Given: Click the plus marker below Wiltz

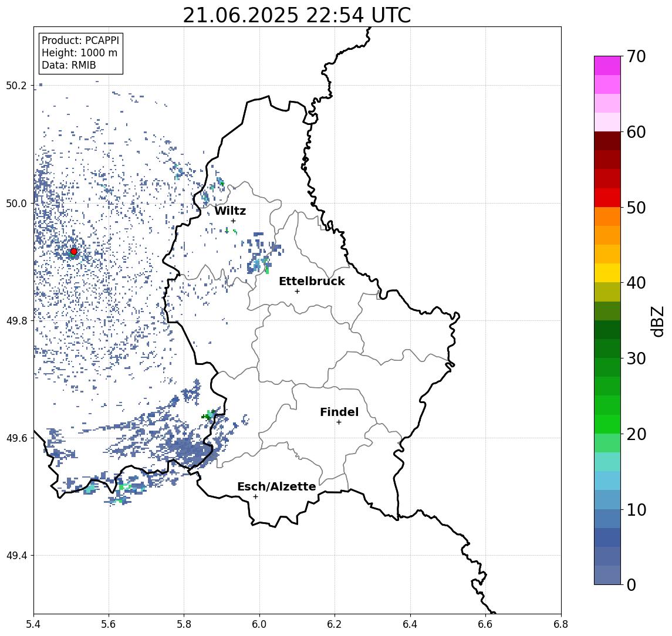Looking at the screenshot, I should (x=233, y=221).
